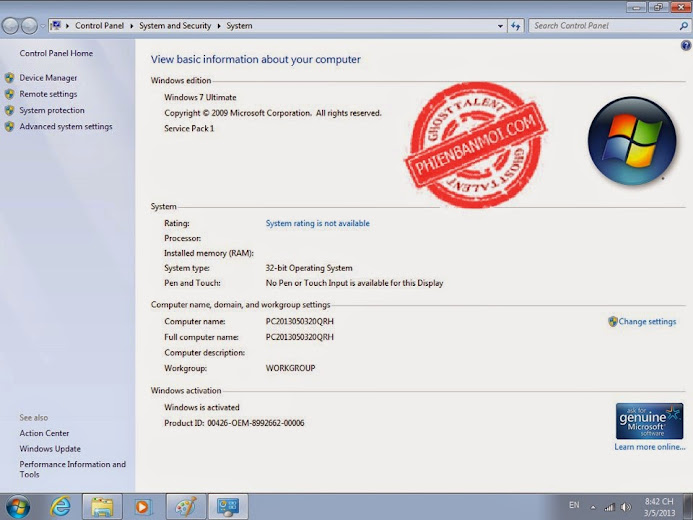Click the Product ID 00426-OEM-8992662-00006 text
Image resolution: width=693 pixels, height=520 pixels.
pos(234,423)
